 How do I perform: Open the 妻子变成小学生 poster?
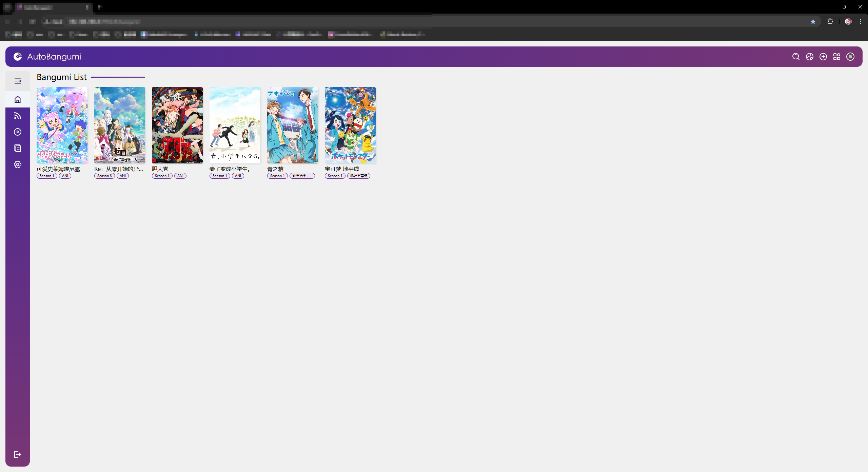(235, 125)
